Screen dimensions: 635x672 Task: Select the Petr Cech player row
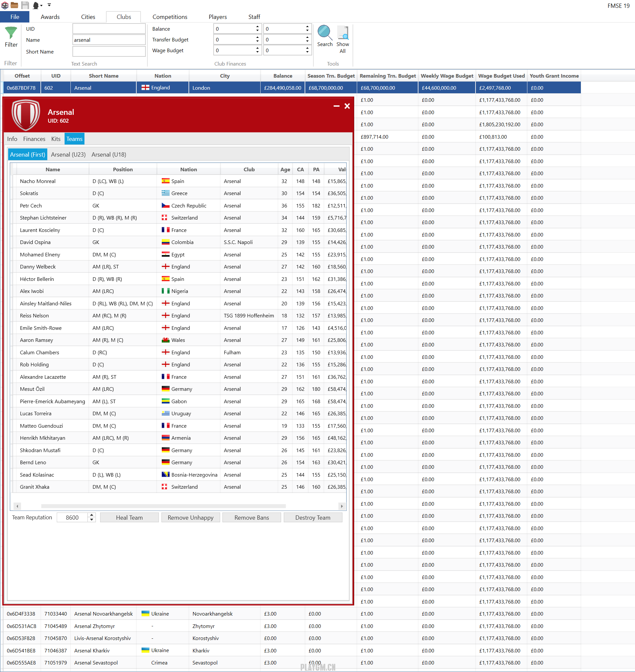(x=179, y=206)
